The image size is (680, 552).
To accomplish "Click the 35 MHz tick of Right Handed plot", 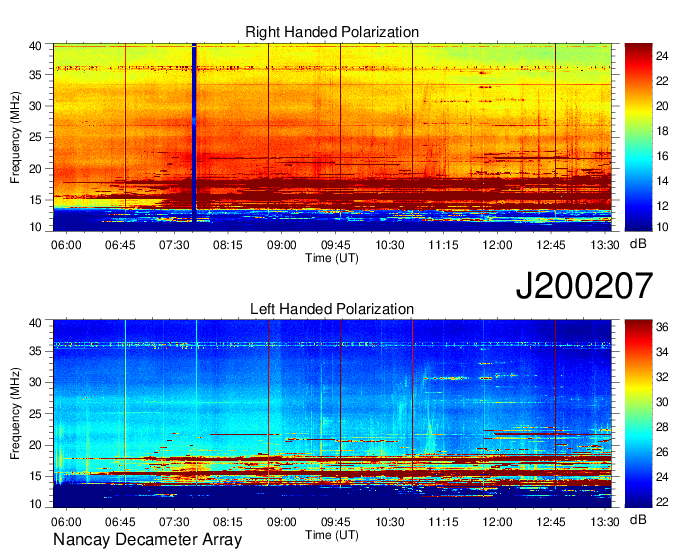I will (35, 75).
